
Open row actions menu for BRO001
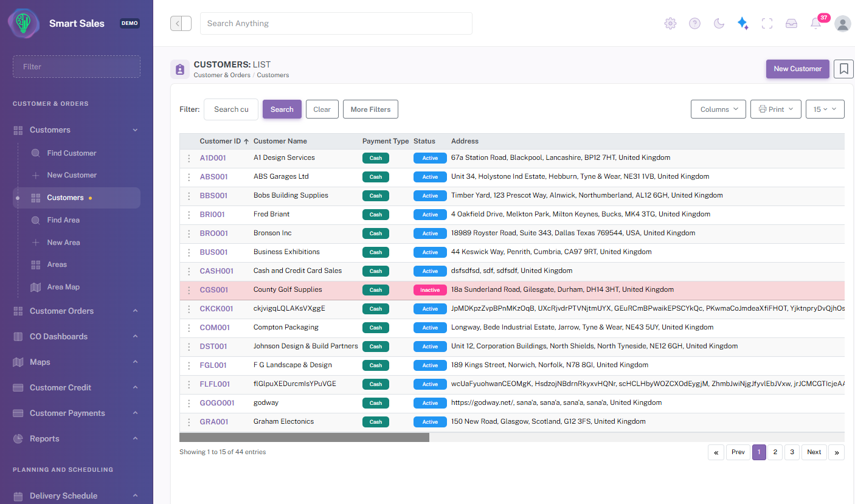[x=189, y=233]
